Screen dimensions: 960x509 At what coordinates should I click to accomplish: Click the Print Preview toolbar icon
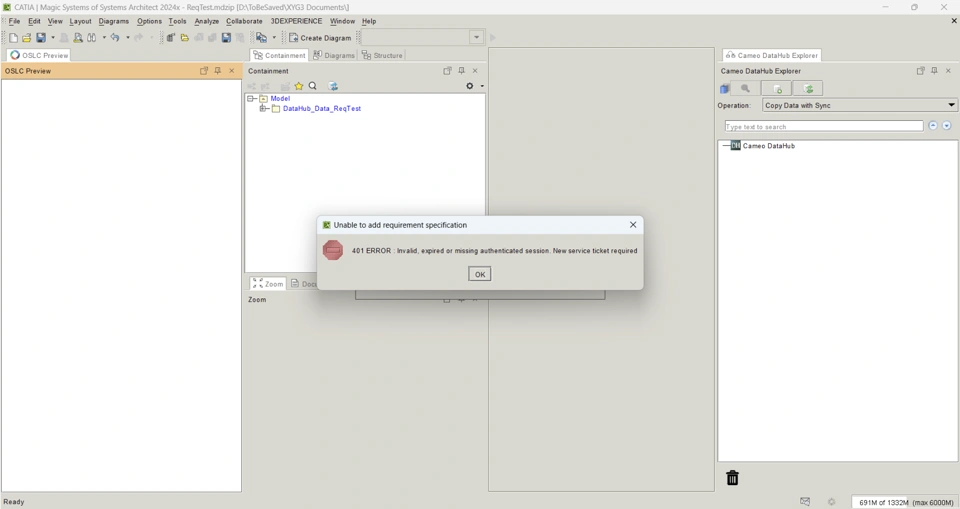[78, 38]
